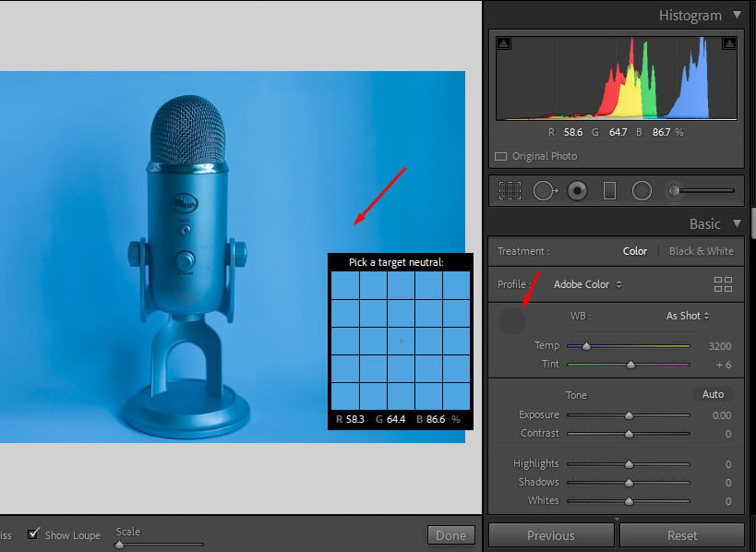Click the Temp slider handle

pos(586,346)
